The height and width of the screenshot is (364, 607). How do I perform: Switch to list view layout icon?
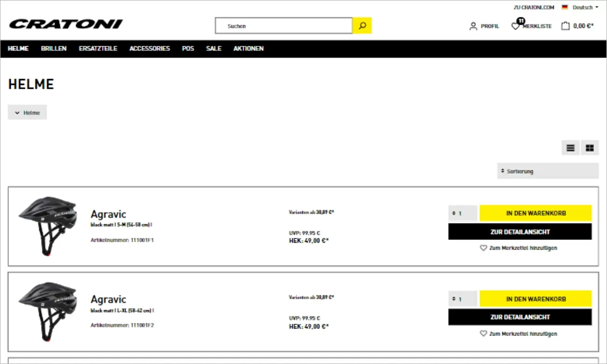tap(570, 147)
